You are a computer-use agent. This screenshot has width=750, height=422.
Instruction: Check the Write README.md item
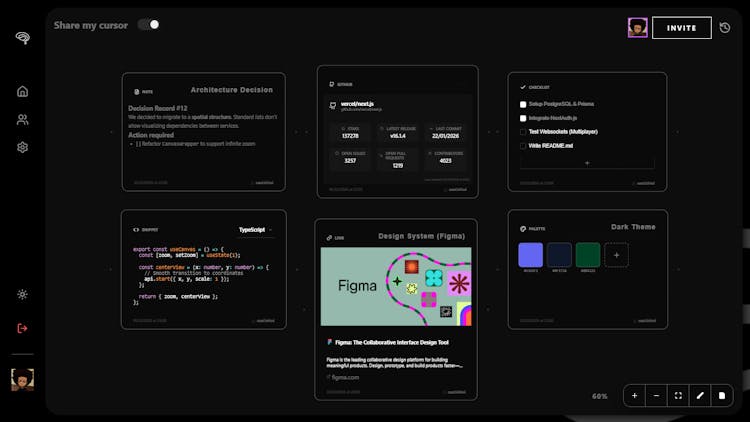523,146
